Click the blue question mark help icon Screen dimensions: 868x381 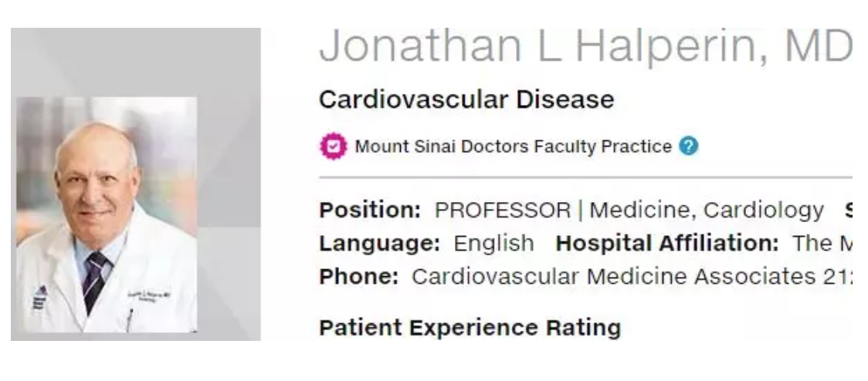point(688,147)
